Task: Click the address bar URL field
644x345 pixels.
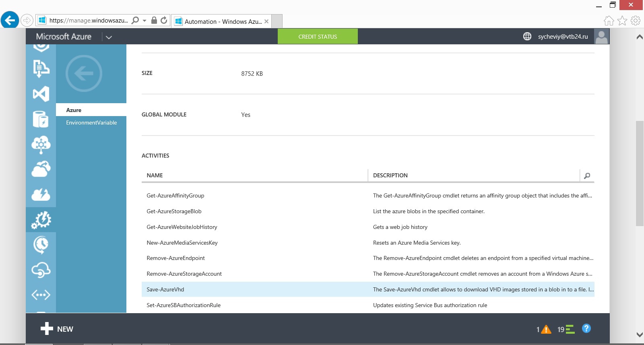Action: click(x=89, y=20)
